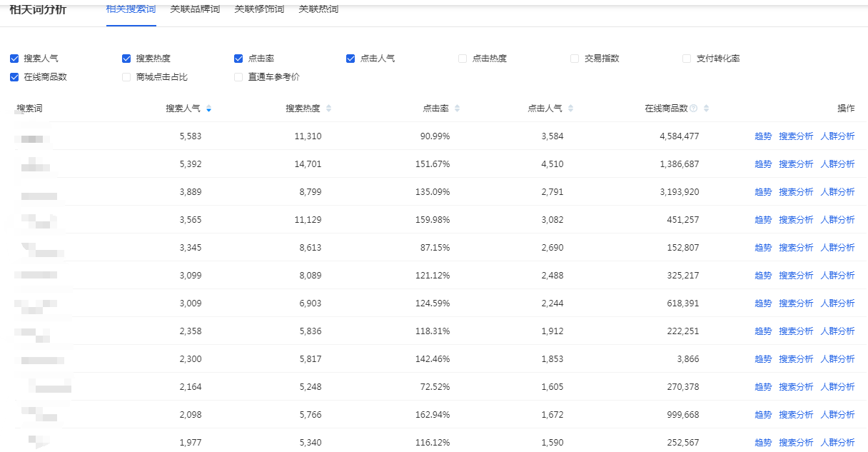Viewport: 868px width, 452px height.
Task: Click the 在线商品数 help question-mark icon
Action: [694, 109]
